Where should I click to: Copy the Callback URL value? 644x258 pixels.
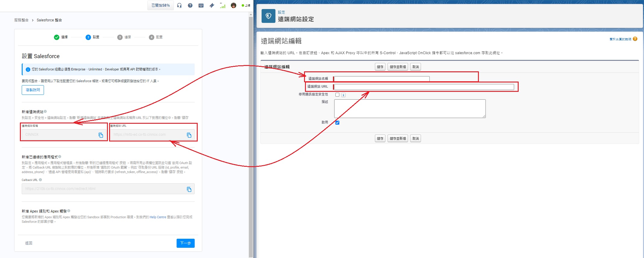pos(189,189)
